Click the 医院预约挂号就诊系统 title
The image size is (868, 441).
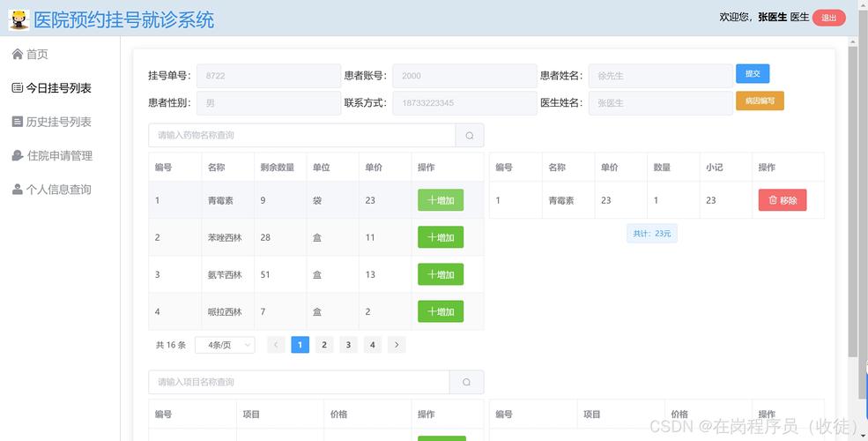click(123, 20)
